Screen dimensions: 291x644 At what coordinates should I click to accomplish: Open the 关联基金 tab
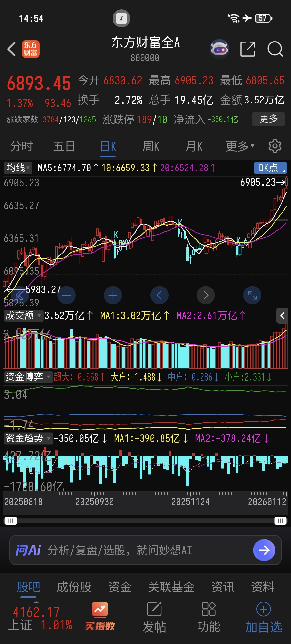click(x=171, y=587)
